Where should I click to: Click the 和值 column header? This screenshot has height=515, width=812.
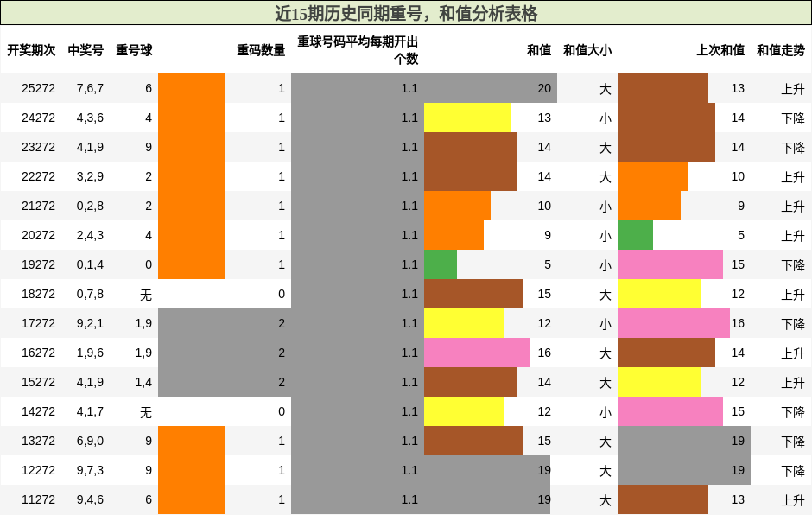pyautogui.click(x=539, y=50)
